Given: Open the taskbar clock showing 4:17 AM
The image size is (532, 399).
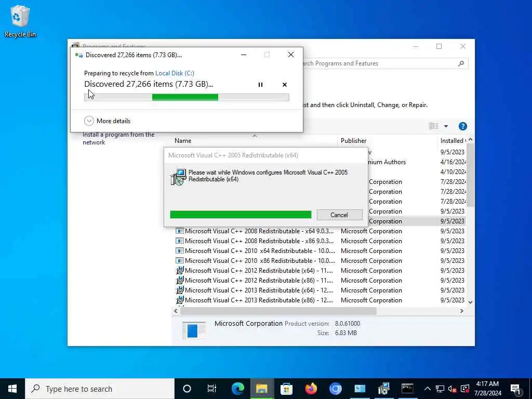Looking at the screenshot, I should 487,389.
